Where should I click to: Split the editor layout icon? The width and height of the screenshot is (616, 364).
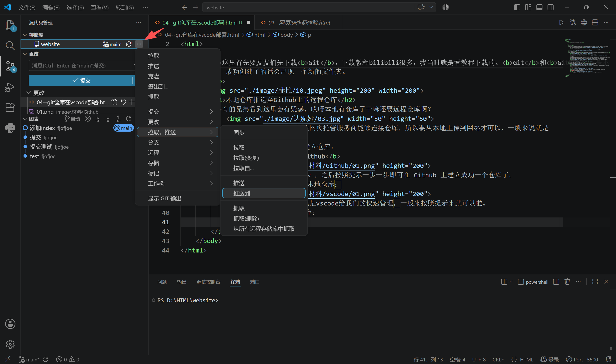595,23
